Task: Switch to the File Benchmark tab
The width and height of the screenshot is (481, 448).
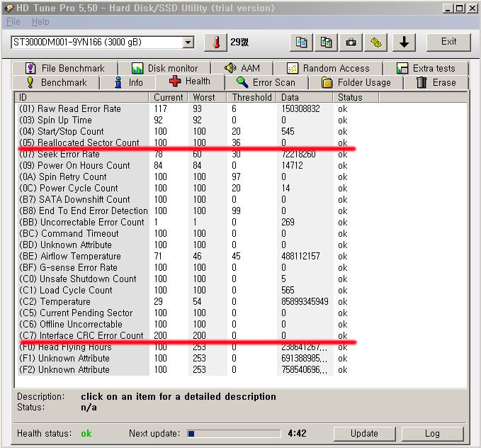Action: tap(64, 68)
